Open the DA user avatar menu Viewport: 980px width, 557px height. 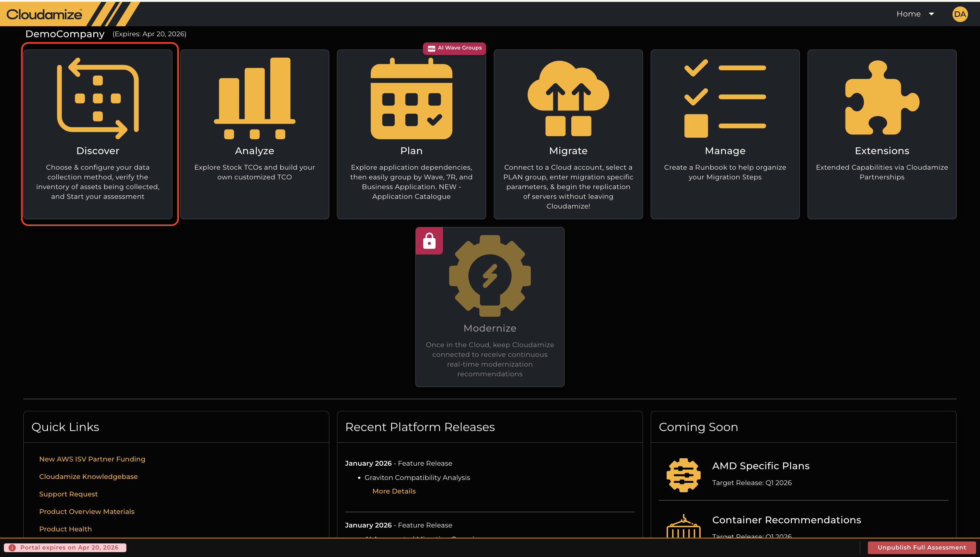pyautogui.click(x=960, y=14)
